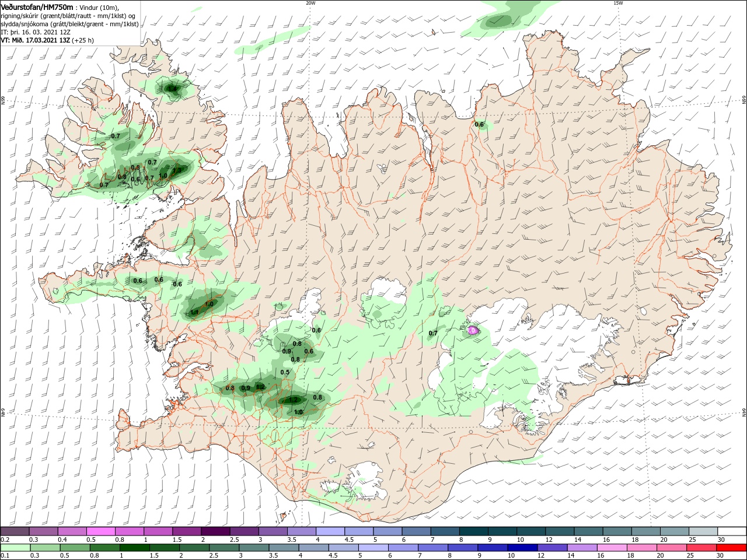This screenshot has height=560, width=747.
Task: Click the '0.6' value on the north coast
Action: tap(479, 124)
